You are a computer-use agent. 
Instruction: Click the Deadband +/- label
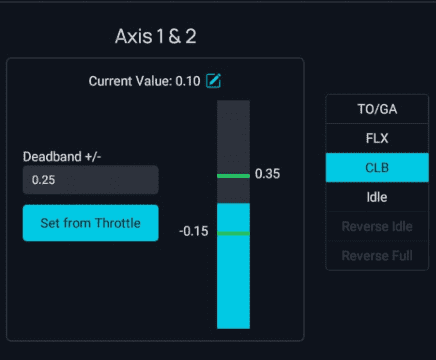pyautogui.click(x=62, y=156)
